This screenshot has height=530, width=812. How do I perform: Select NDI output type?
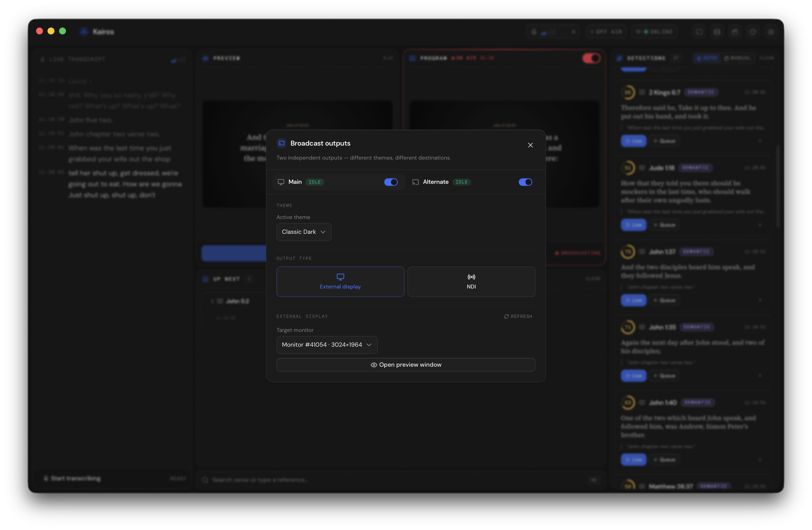(471, 281)
